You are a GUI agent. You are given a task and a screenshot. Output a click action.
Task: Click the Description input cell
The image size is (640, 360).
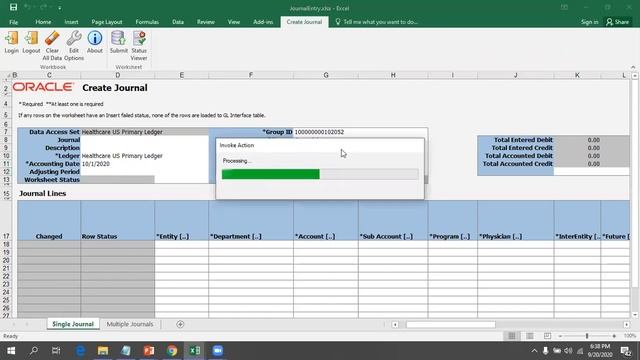pos(144,148)
